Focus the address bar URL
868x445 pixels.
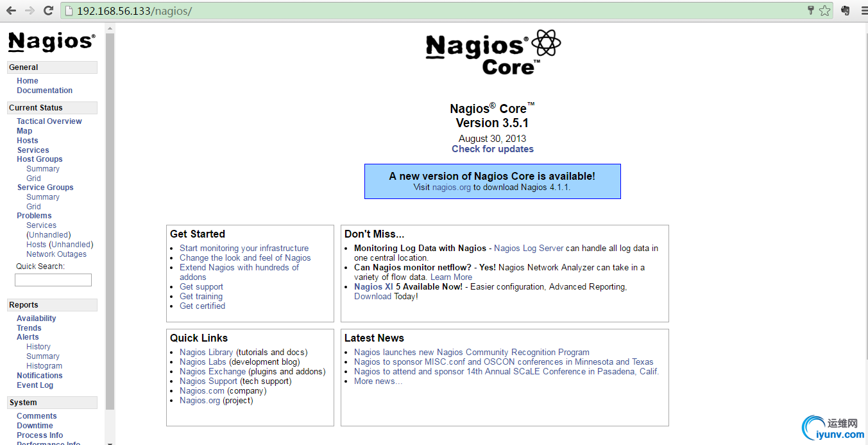(134, 11)
